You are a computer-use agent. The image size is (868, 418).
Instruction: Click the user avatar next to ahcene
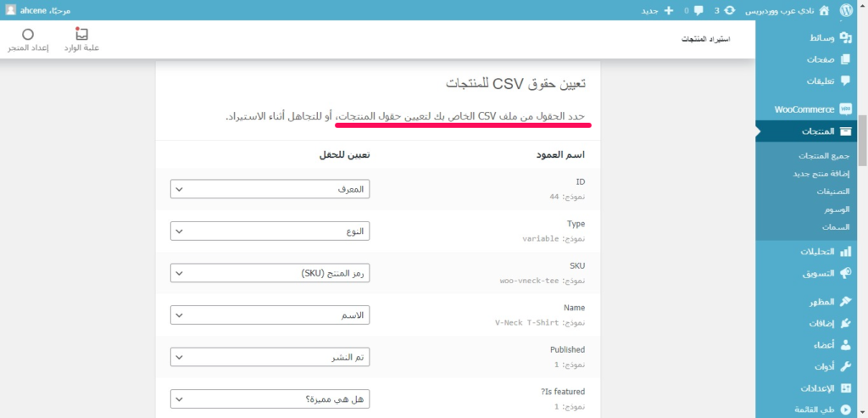(10, 10)
